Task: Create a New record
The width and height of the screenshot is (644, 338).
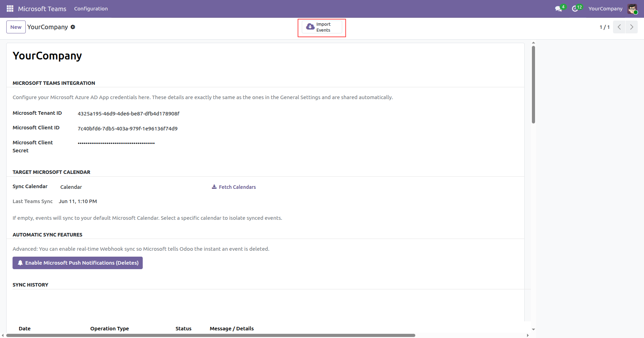Action: 16,27
